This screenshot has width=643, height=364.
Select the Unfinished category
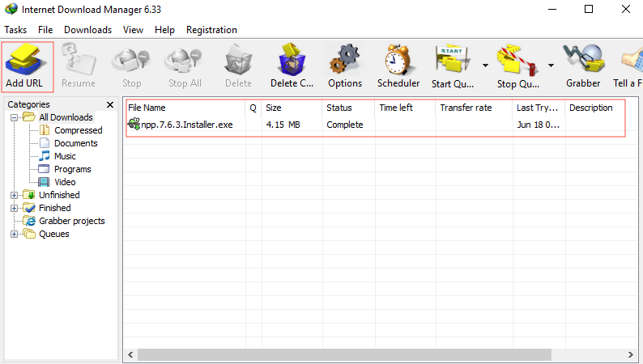point(59,195)
